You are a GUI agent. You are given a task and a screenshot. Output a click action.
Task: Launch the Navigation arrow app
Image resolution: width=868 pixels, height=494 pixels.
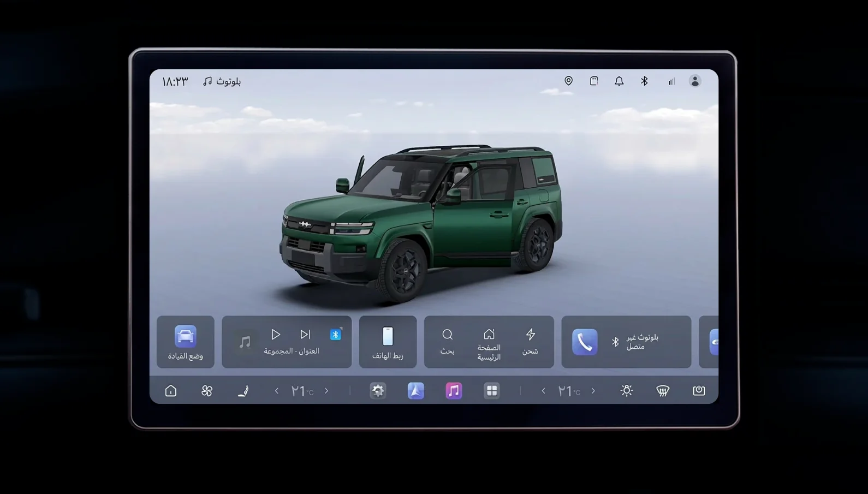point(415,391)
